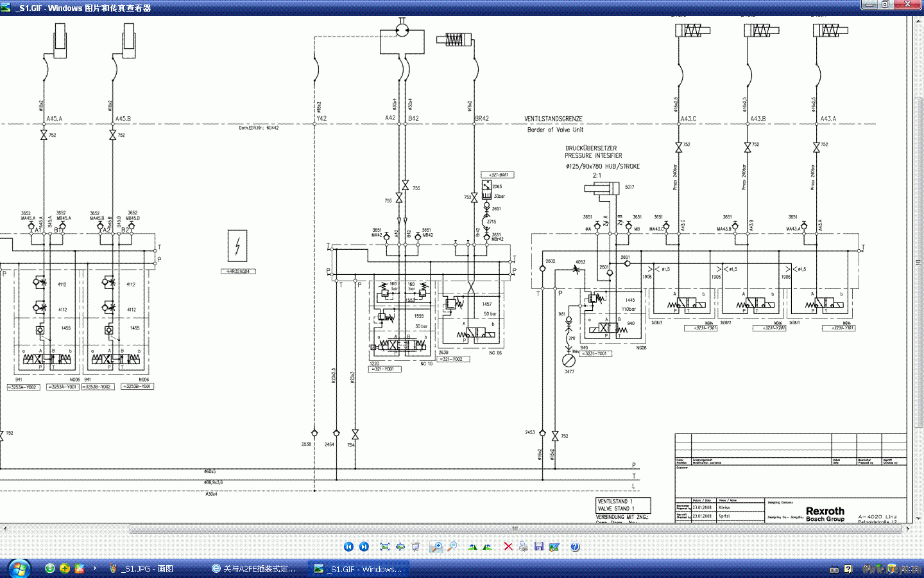Click the colorful quick launch icon
924x578 pixels.
coord(80,568)
